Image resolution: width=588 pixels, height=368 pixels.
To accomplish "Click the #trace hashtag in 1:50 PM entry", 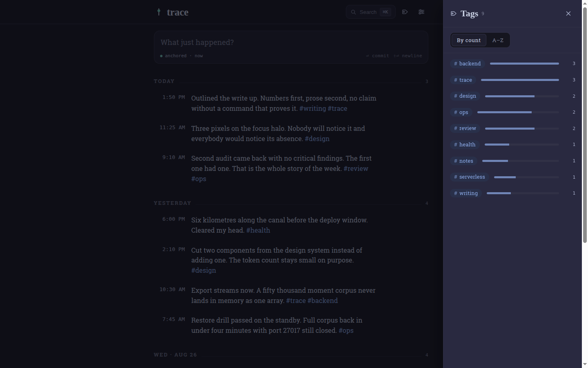I will pos(338,108).
